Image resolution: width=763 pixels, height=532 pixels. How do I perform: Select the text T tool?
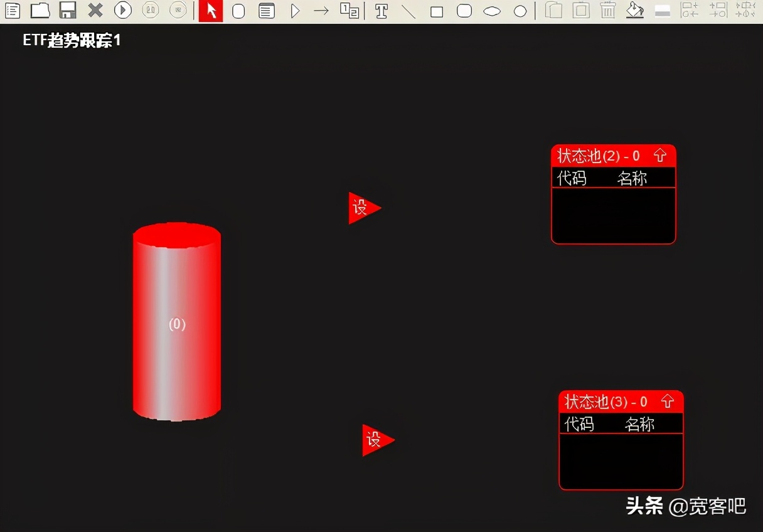[381, 11]
